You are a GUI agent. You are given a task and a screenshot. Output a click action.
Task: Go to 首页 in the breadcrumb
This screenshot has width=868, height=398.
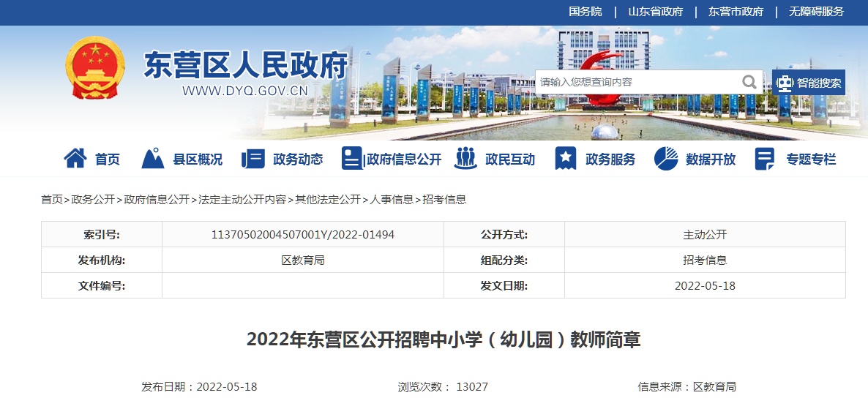click(x=52, y=200)
